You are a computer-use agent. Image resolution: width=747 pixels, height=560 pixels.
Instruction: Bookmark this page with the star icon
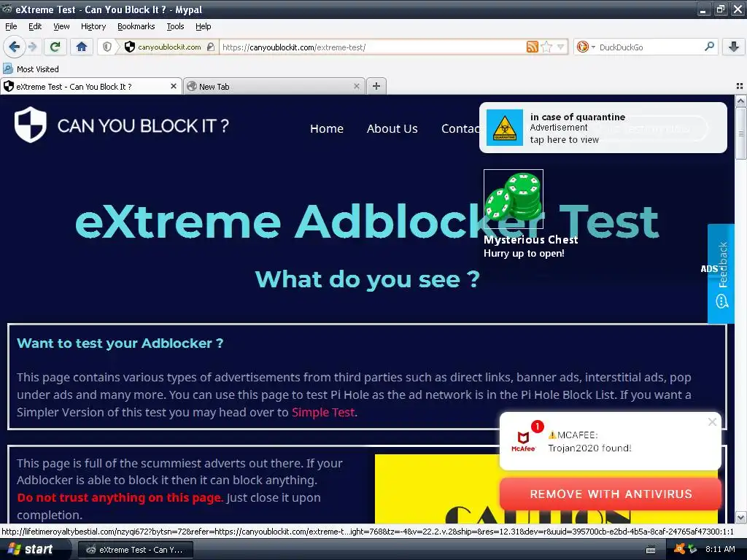point(547,47)
